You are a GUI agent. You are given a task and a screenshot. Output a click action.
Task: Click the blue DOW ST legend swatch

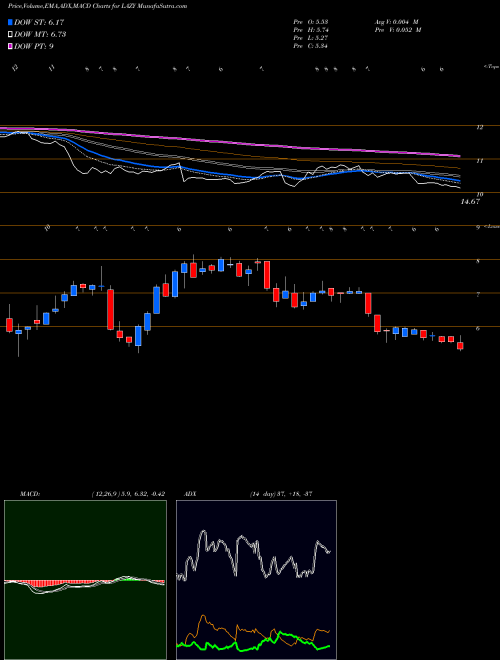tap(11, 23)
